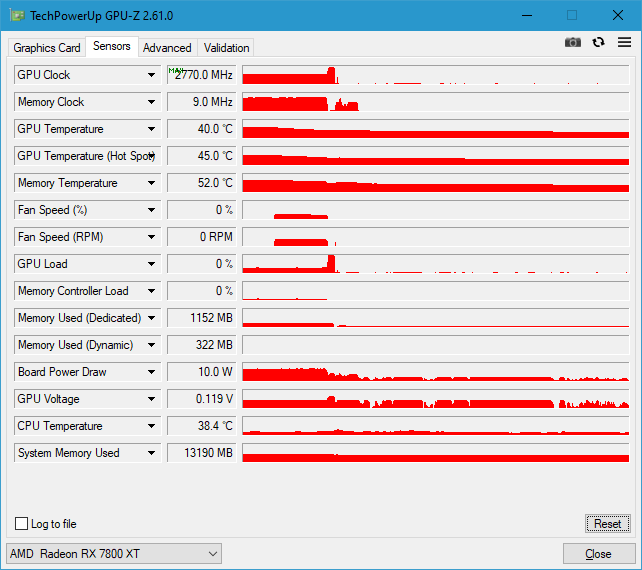642x570 pixels.
Task: Click the Memory Clock history graph
Action: 436,102
